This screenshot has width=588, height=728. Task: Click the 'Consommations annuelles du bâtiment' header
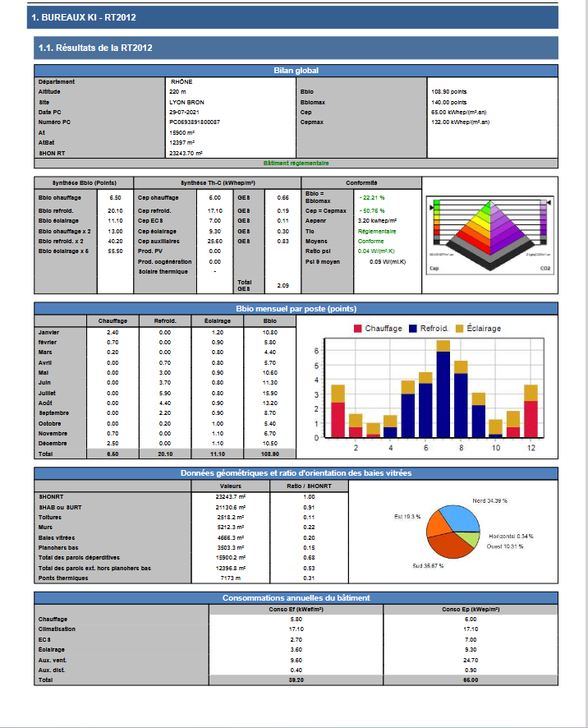tap(296, 598)
